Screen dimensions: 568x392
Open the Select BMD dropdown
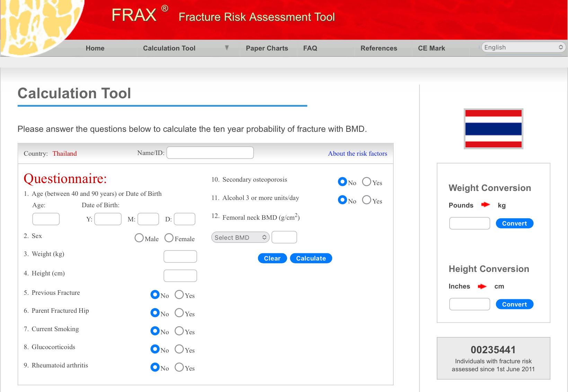[x=240, y=237]
